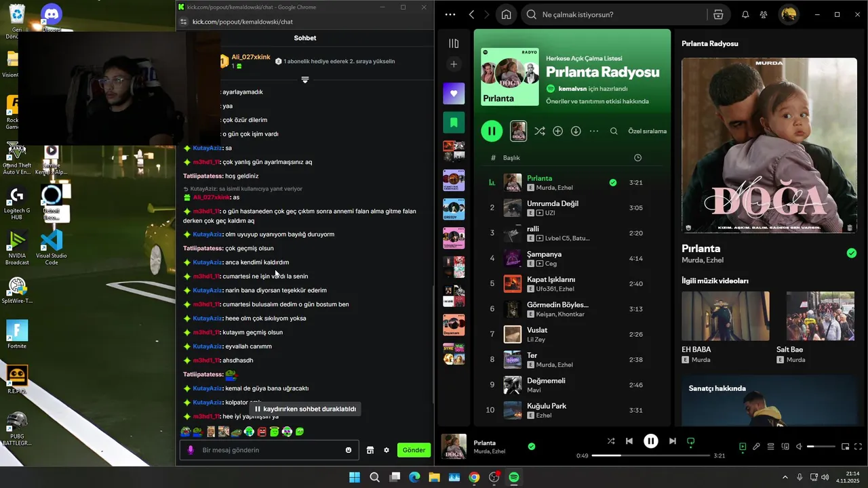Pause playlist with large green button
The height and width of the screenshot is (488, 868).
pos(492,131)
